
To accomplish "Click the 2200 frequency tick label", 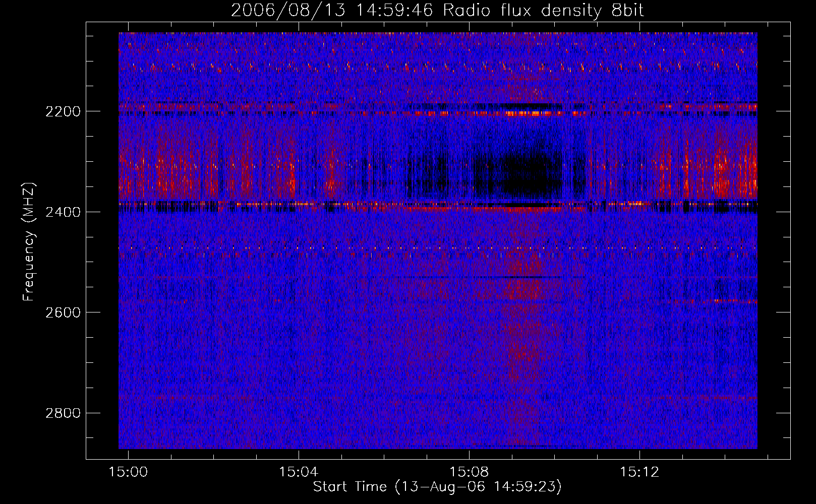I will click(x=63, y=111).
